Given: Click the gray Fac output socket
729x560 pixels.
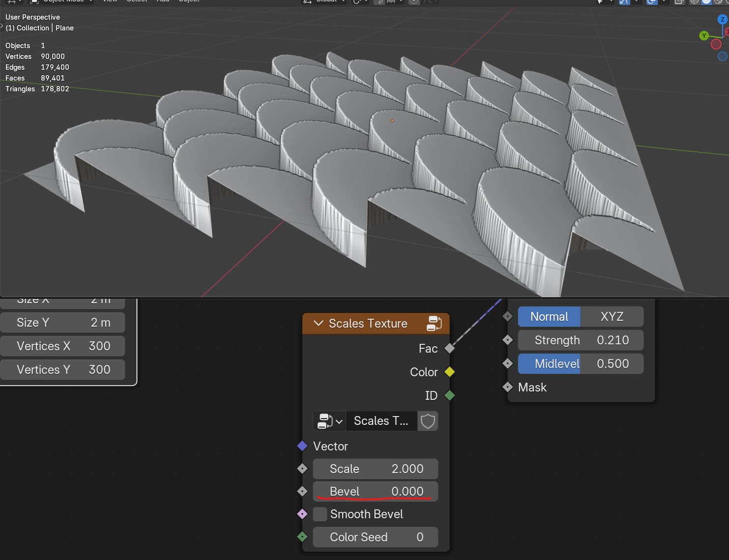Looking at the screenshot, I should [x=449, y=348].
